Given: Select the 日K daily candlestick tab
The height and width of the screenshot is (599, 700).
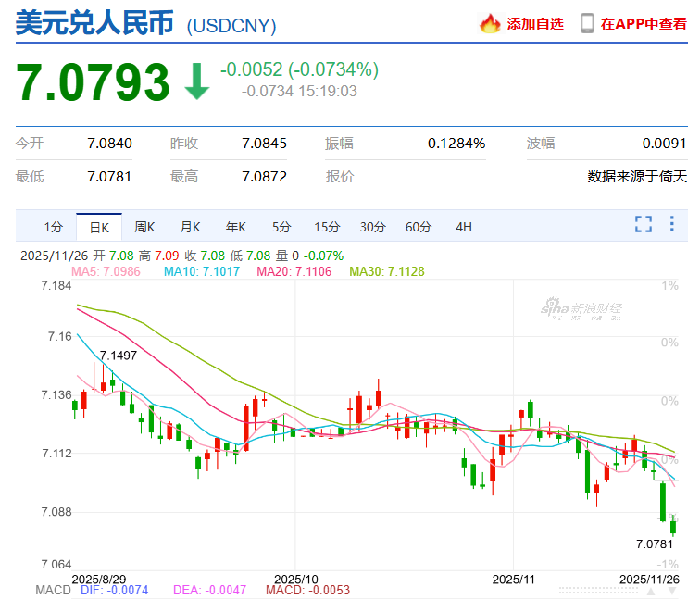Looking at the screenshot, I should pos(99,227).
